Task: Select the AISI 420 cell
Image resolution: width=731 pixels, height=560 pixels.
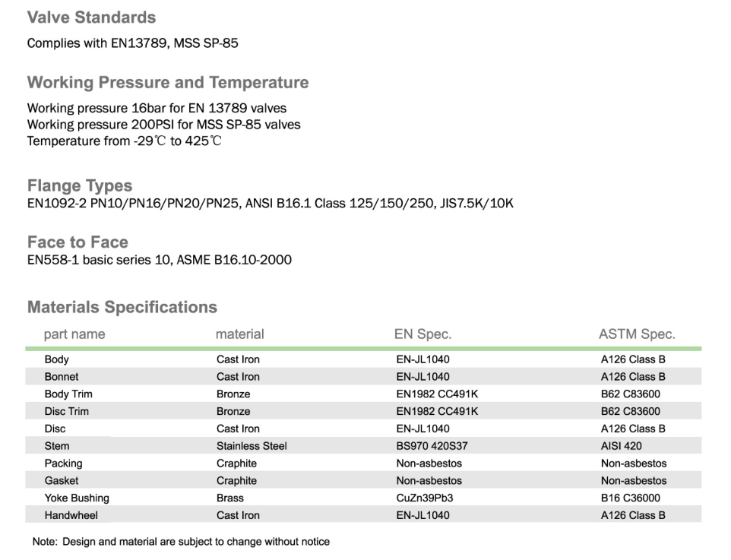Action: click(621, 446)
